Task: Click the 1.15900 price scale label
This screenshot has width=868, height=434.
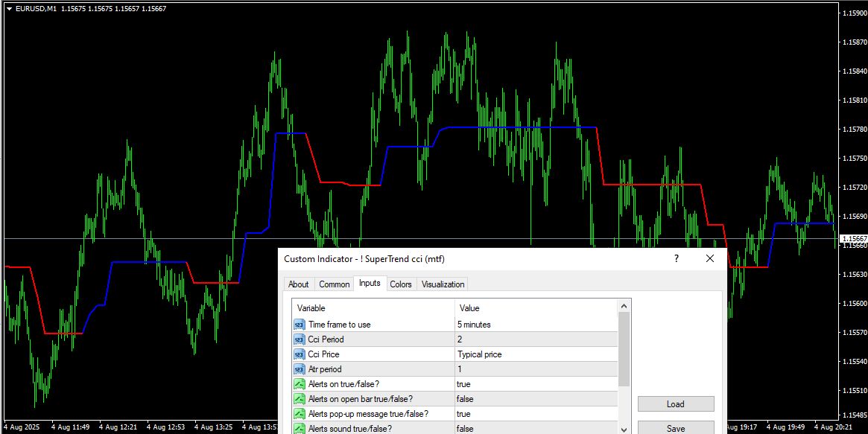Action: click(x=855, y=12)
